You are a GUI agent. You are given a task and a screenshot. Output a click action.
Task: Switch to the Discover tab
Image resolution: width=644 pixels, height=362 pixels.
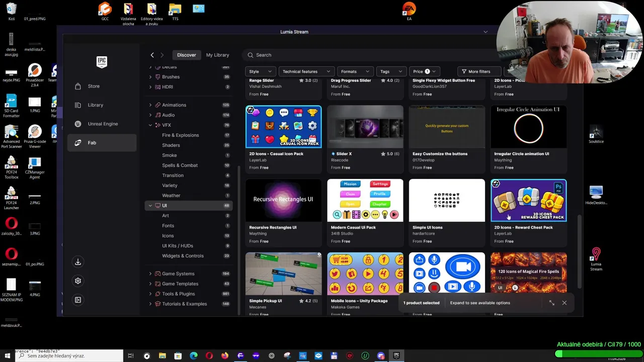(187, 55)
